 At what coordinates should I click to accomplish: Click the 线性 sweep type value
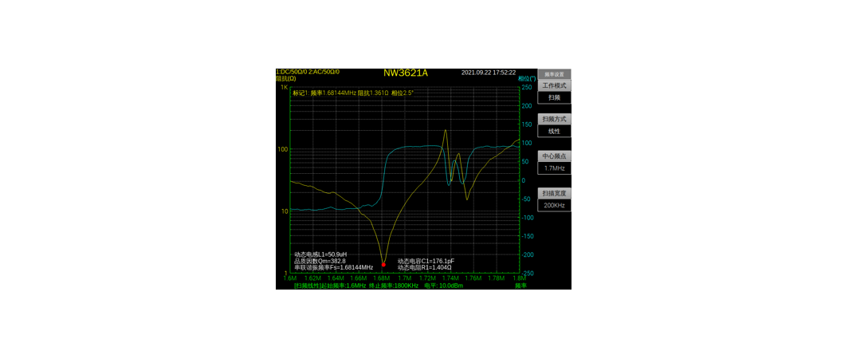tap(554, 132)
